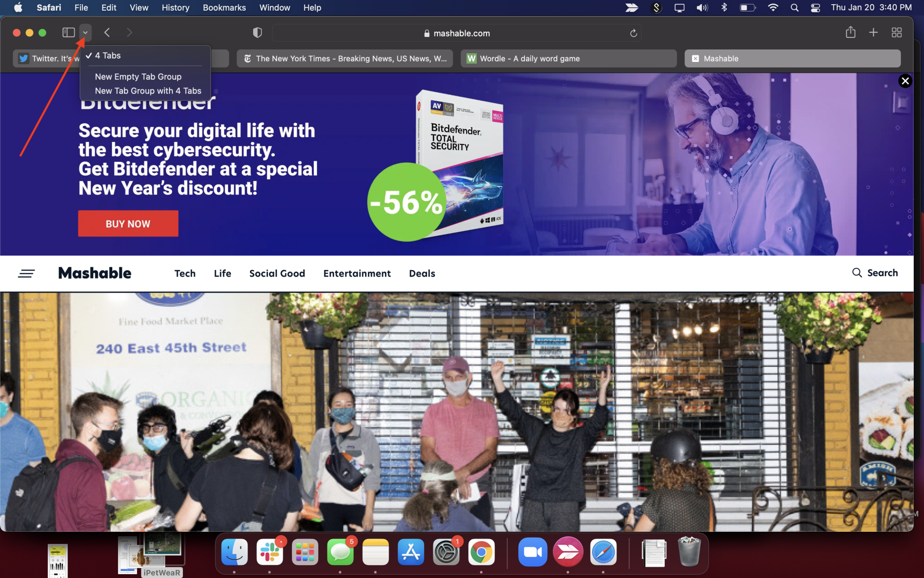Viewport: 924px width, 578px height.
Task: Open the Share button in toolbar
Action: (x=851, y=32)
